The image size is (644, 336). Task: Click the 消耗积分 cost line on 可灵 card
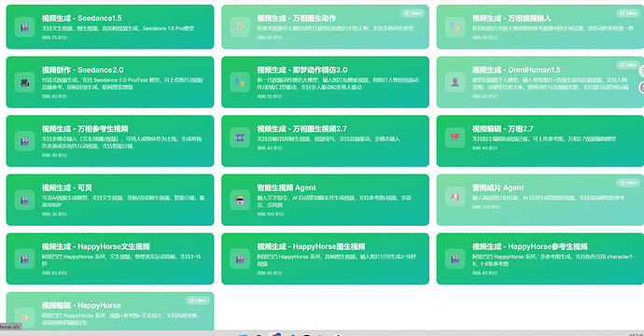click(54, 214)
